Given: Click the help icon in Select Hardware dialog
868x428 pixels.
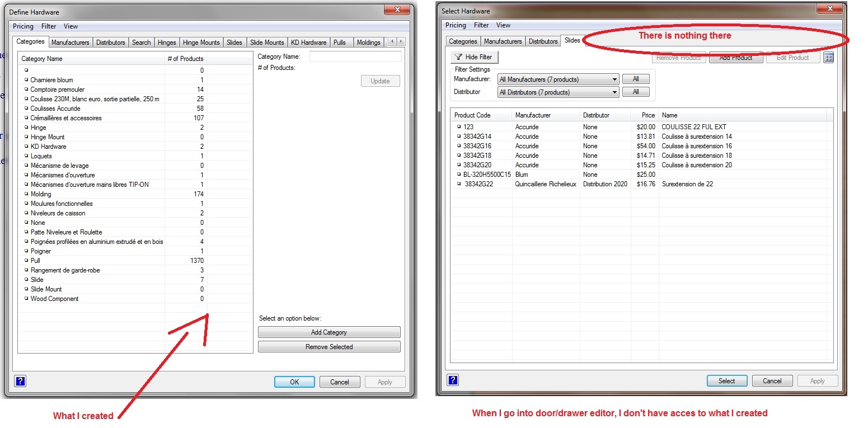Looking at the screenshot, I should (x=453, y=380).
